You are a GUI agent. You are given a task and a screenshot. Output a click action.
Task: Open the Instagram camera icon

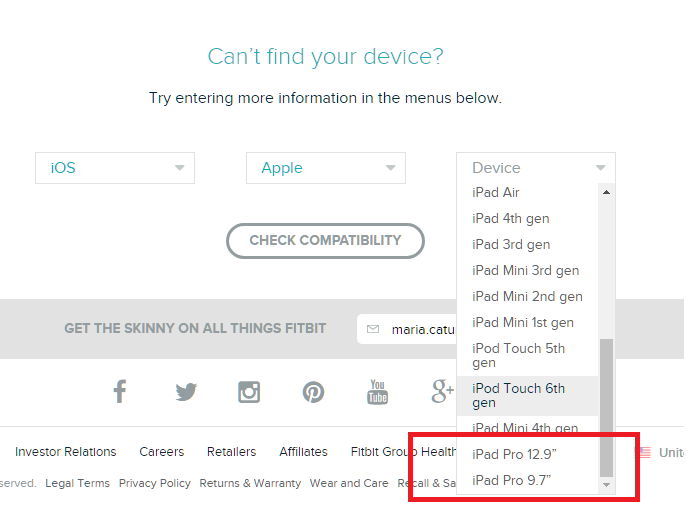249,392
